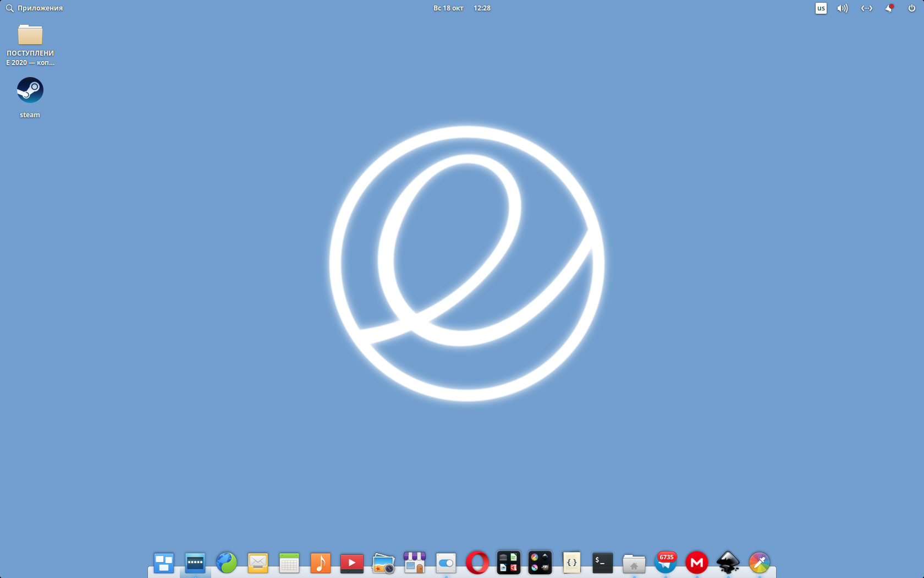Image resolution: width=924 pixels, height=578 pixels.
Task: Launch the Terminal from the dock
Action: coord(603,563)
